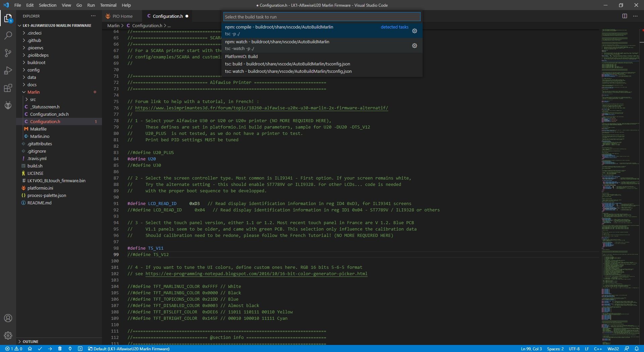
Task: Select the PlatformIO: Build task
Action: (241, 56)
